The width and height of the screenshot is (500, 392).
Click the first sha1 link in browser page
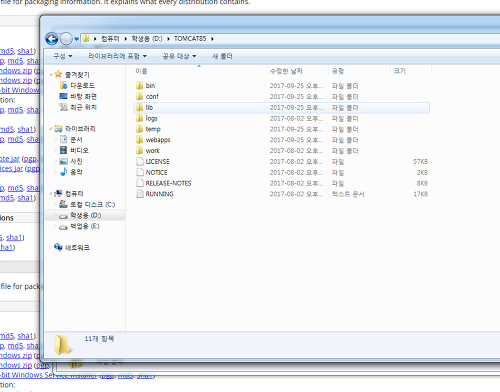coord(26,51)
